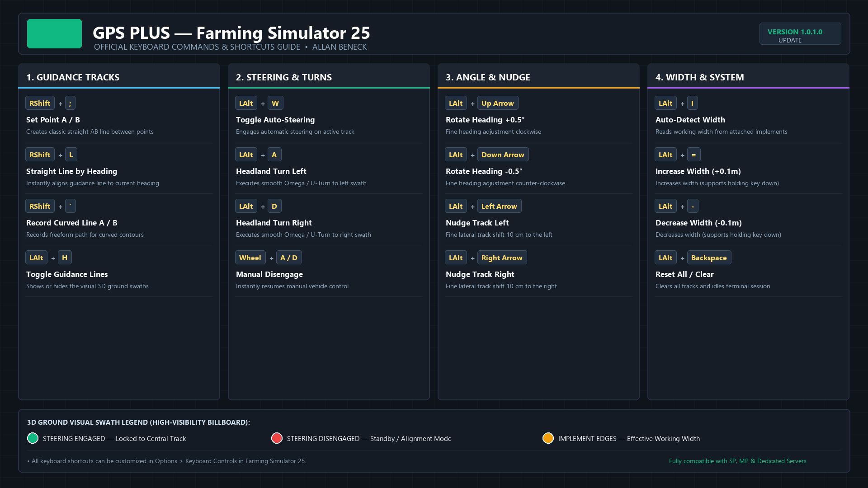Click the green logo block in header

54,33
